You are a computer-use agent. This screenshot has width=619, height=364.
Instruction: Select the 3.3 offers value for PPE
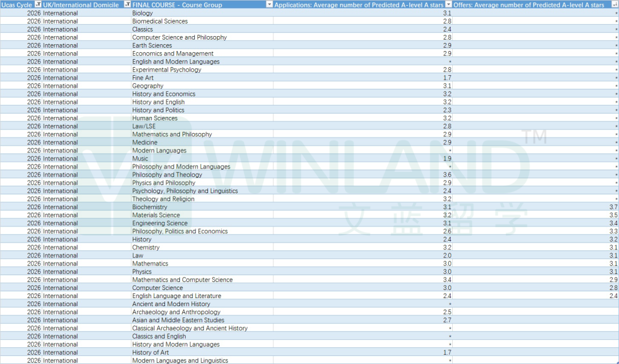click(x=613, y=232)
